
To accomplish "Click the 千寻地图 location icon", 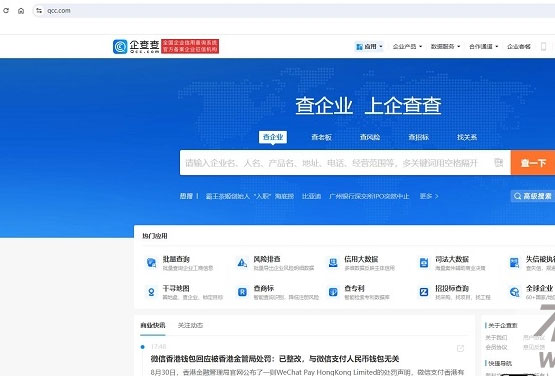I will point(151,292).
